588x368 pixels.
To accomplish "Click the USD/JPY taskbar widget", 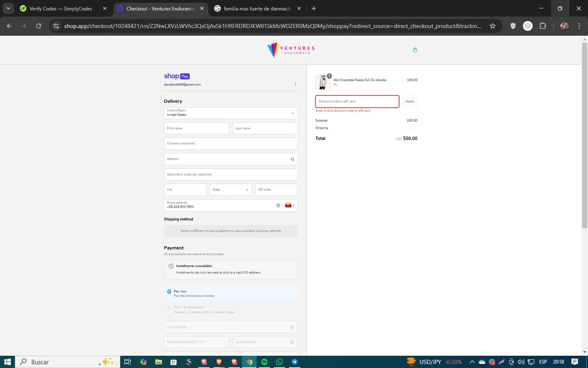I will pyautogui.click(x=434, y=362).
